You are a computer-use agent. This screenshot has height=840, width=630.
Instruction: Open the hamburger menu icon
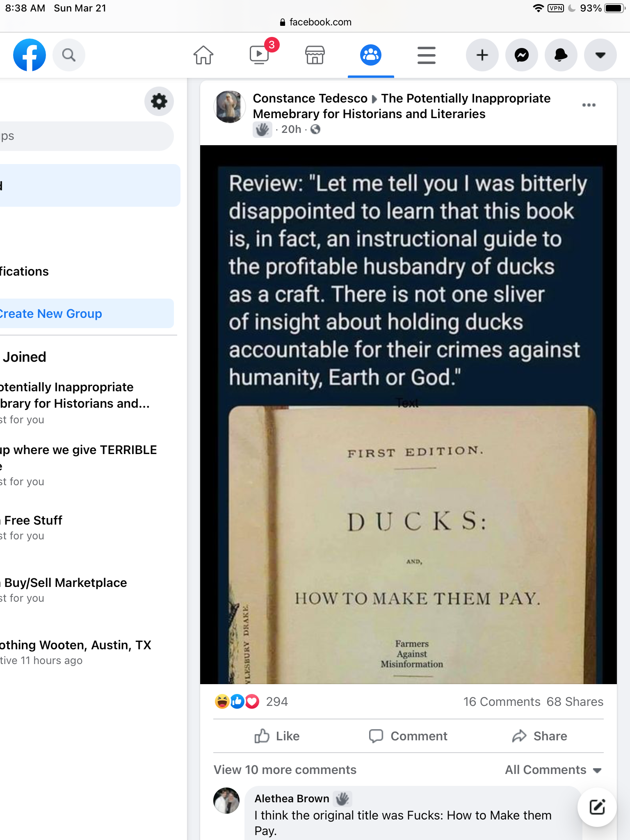[x=427, y=55]
